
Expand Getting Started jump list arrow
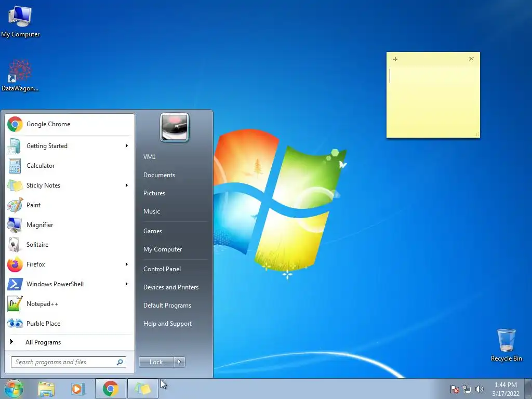click(127, 146)
